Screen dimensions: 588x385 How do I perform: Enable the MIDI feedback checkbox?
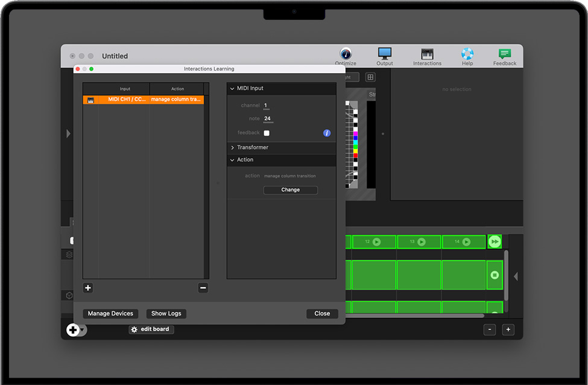[267, 133]
